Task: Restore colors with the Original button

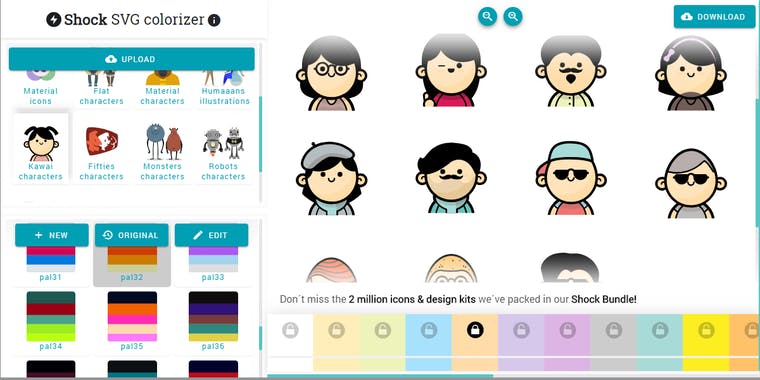Action: [131, 235]
